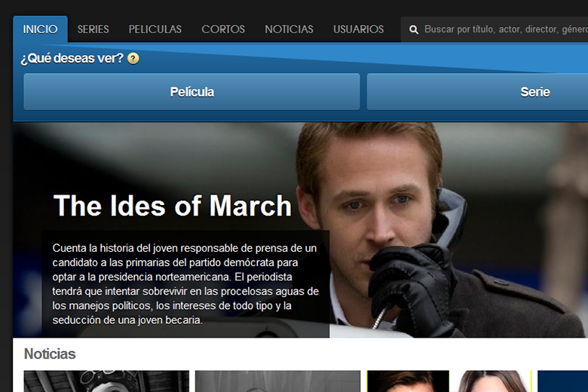Image resolution: width=588 pixels, height=392 pixels.
Task: Select the NOTICIAS tab
Action: tap(289, 29)
